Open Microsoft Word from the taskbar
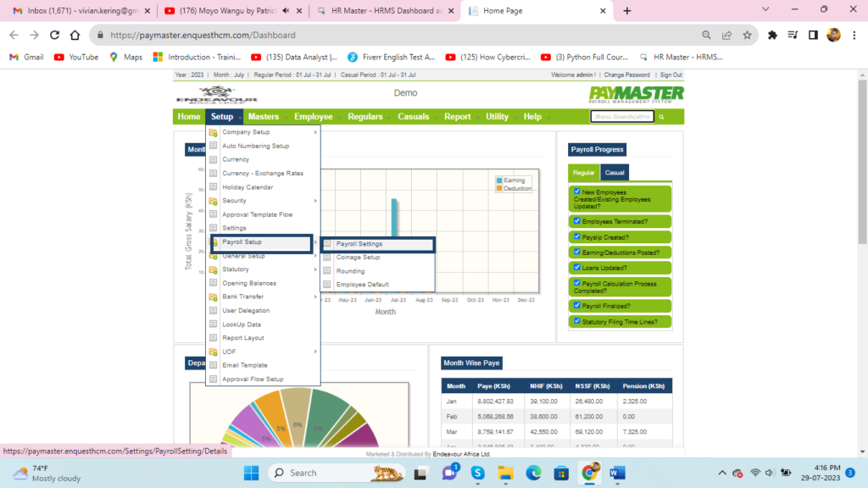The height and width of the screenshot is (488, 868). (615, 473)
